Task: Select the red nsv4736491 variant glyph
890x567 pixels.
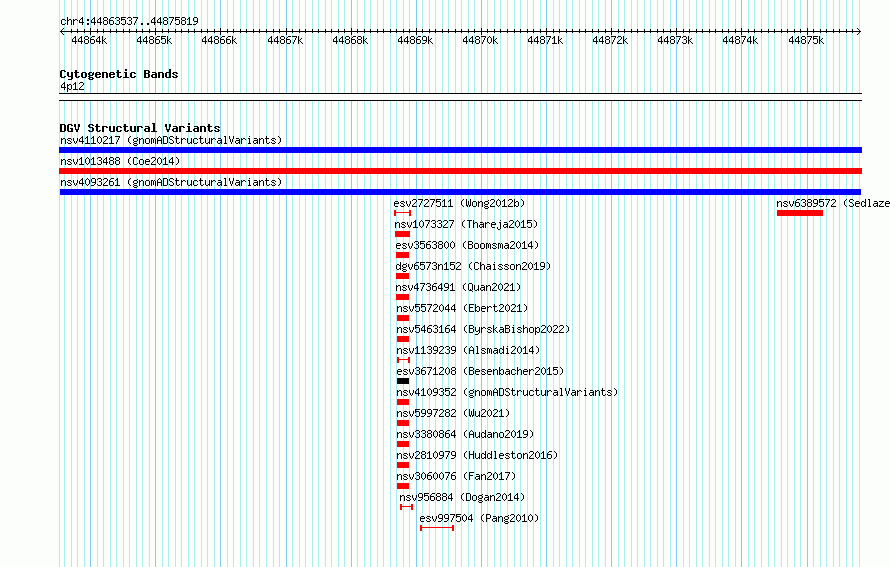Action: (x=402, y=297)
